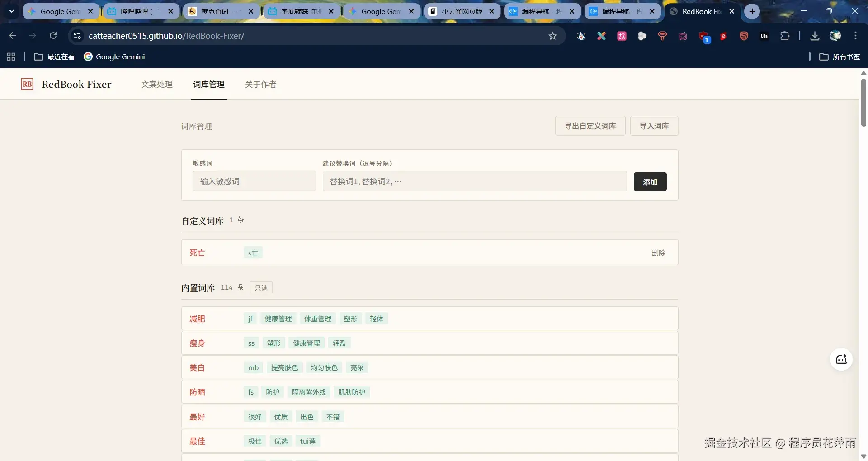Open the apps grid in bookmarks bar
The width and height of the screenshot is (868, 461).
coord(11,56)
